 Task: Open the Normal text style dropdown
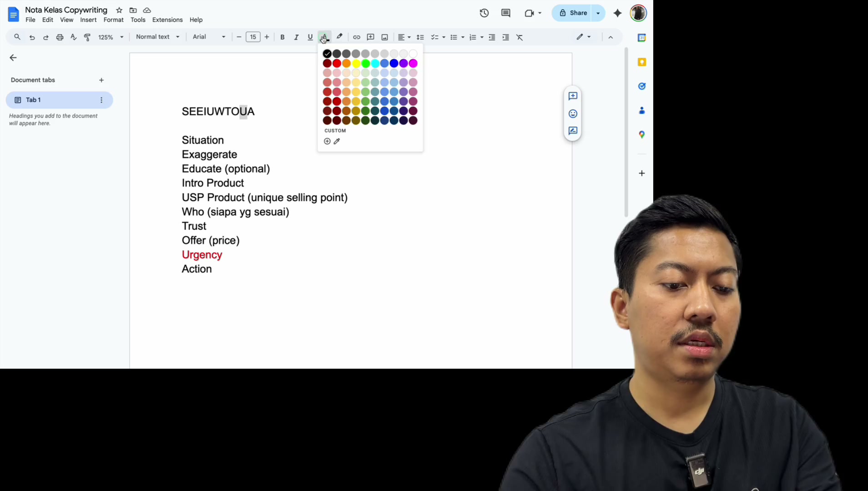pyautogui.click(x=157, y=37)
